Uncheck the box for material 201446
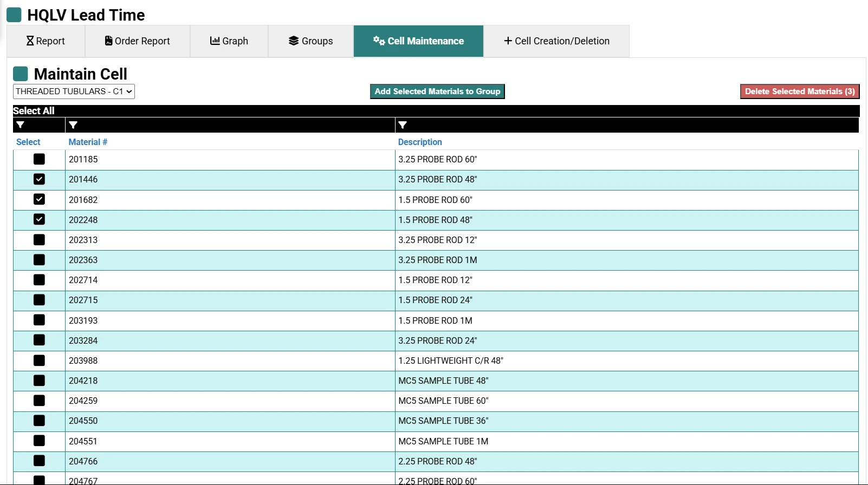The width and height of the screenshot is (868, 485). pos(39,179)
